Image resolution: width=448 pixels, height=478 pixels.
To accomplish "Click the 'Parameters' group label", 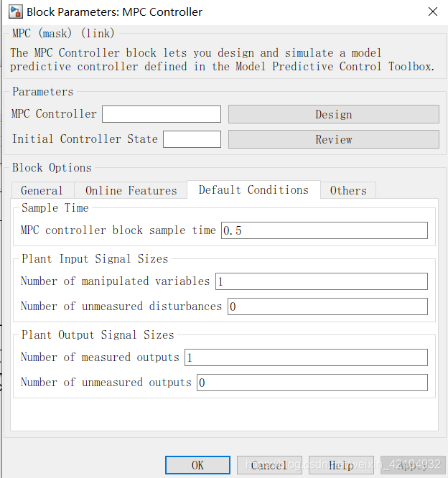I will pyautogui.click(x=42, y=91).
